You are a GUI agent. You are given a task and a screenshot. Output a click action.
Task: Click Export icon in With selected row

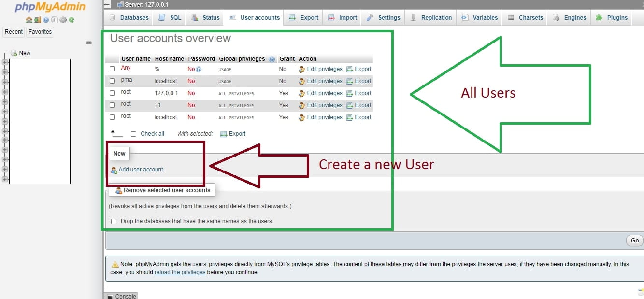224,134
